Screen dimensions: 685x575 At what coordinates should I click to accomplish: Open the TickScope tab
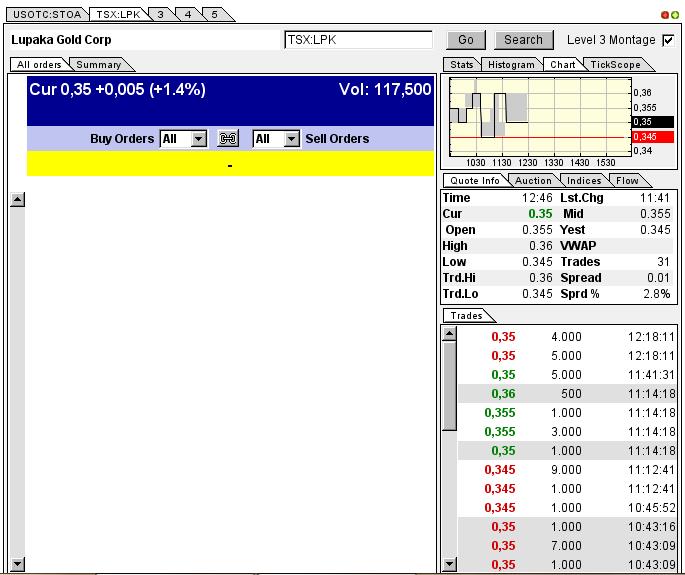click(615, 65)
